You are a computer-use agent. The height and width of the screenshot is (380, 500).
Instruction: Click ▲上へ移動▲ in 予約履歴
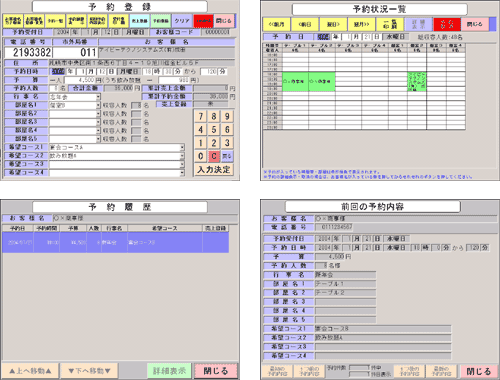point(30,371)
